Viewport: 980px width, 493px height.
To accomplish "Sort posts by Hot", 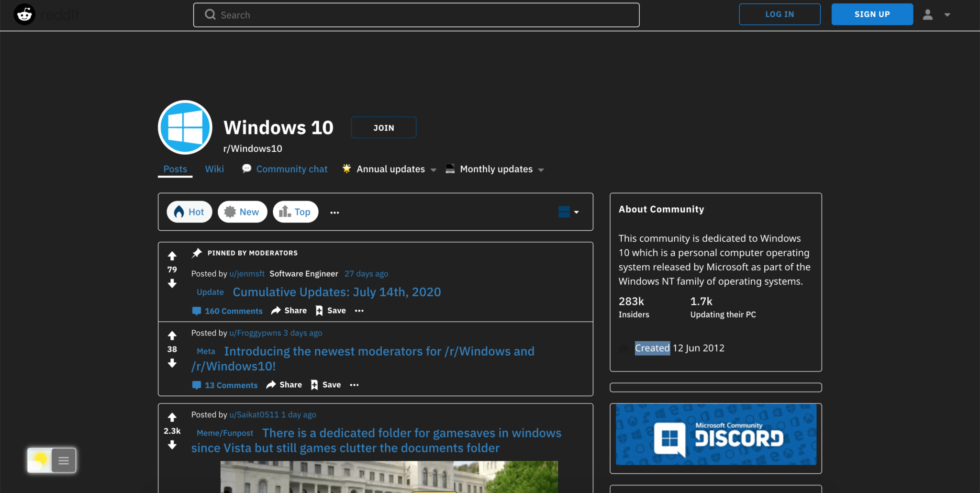I will (189, 212).
